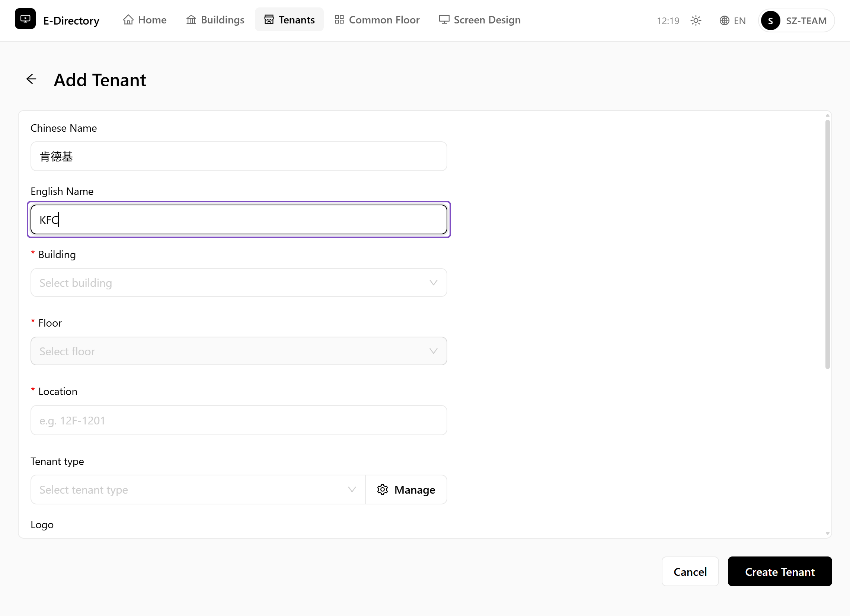Switch to the Buildings tab
Screen dimensions: 850x616
[x=215, y=19]
